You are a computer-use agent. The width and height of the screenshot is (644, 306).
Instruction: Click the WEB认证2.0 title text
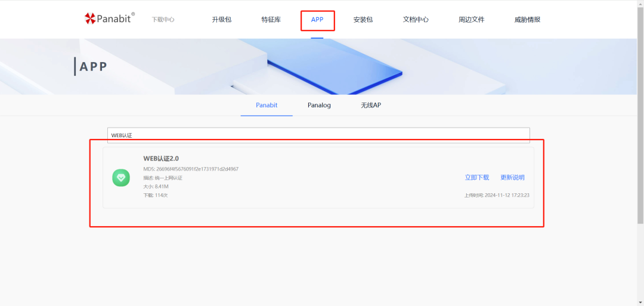pyautogui.click(x=161, y=158)
